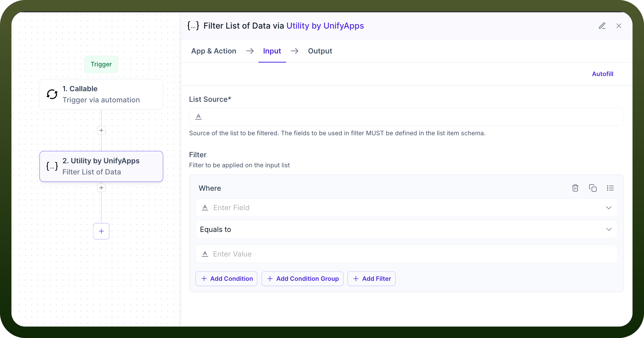The height and width of the screenshot is (338, 644).
Task: Click the Callable refresh trigger icon
Action: 52,94
